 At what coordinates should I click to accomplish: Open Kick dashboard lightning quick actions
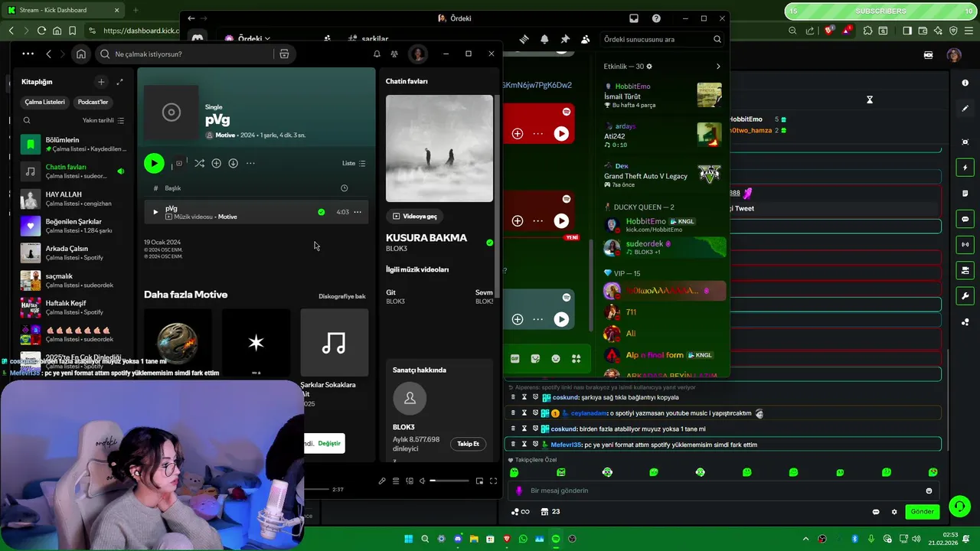pyautogui.click(x=965, y=168)
